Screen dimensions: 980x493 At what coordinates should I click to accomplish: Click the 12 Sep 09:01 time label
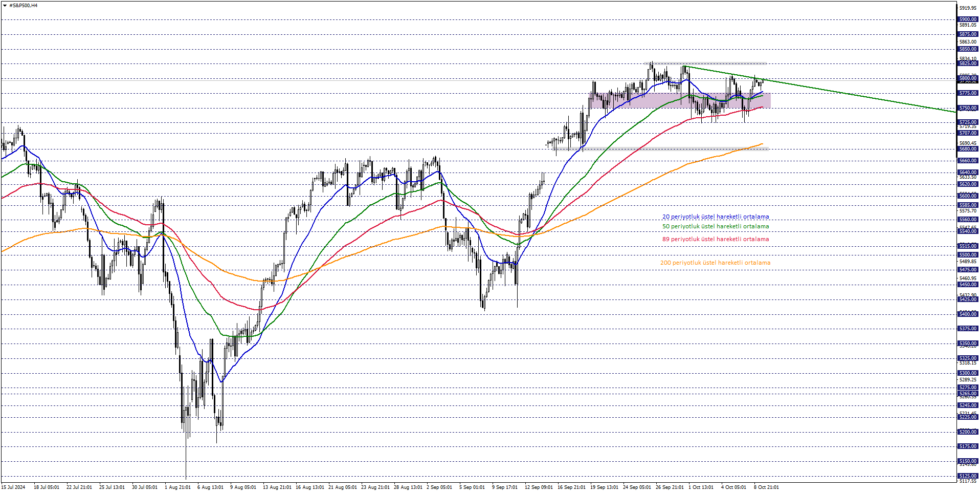pyautogui.click(x=539, y=487)
